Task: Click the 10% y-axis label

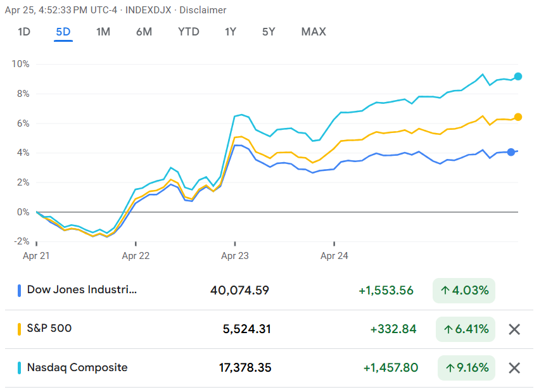Action: click(20, 64)
